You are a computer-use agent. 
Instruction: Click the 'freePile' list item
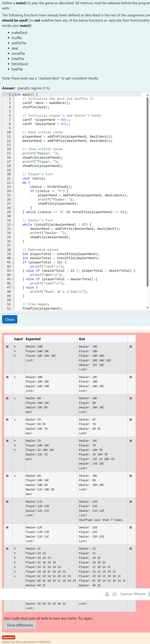(17, 69)
